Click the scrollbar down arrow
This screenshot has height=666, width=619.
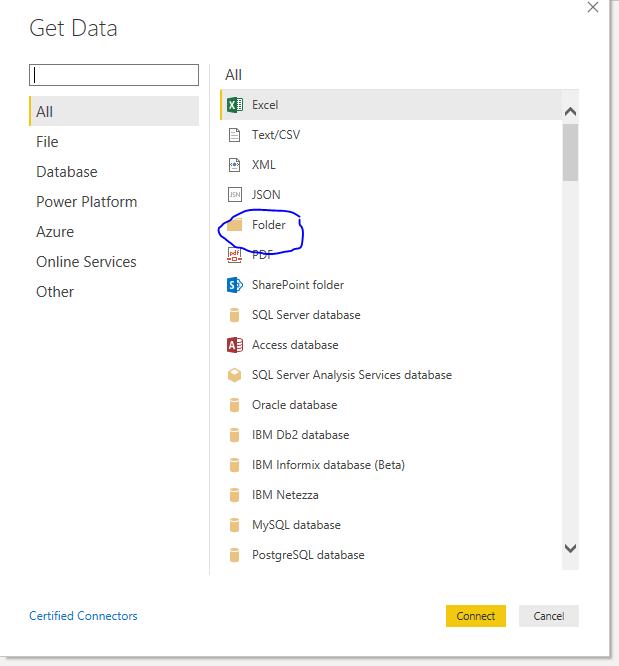point(571,548)
